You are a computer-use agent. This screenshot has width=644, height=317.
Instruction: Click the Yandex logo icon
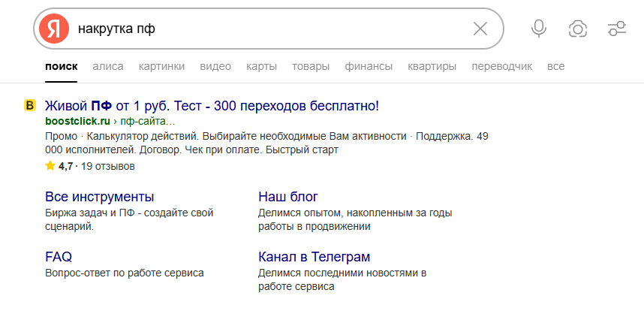coord(54,29)
